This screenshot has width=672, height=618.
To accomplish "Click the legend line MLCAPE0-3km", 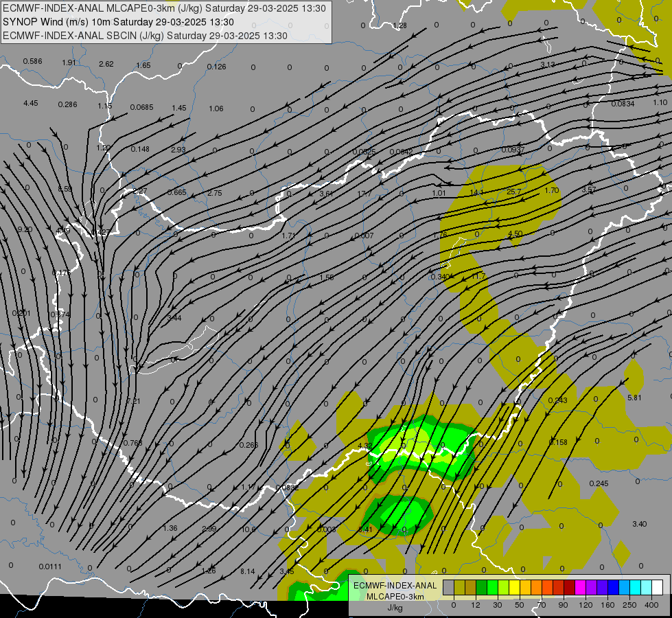I will click(395, 597).
